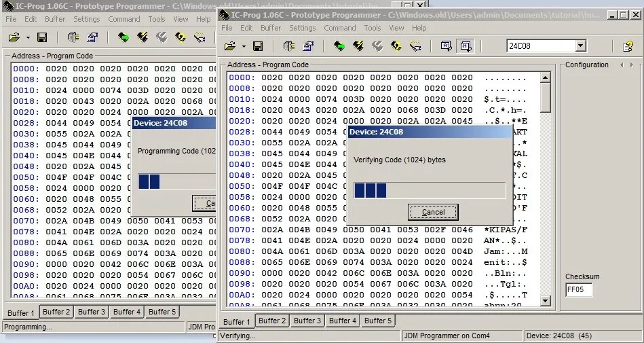The width and height of the screenshot is (644, 343).
Task: Click greyed Program Config icon in back window
Action: point(162,38)
